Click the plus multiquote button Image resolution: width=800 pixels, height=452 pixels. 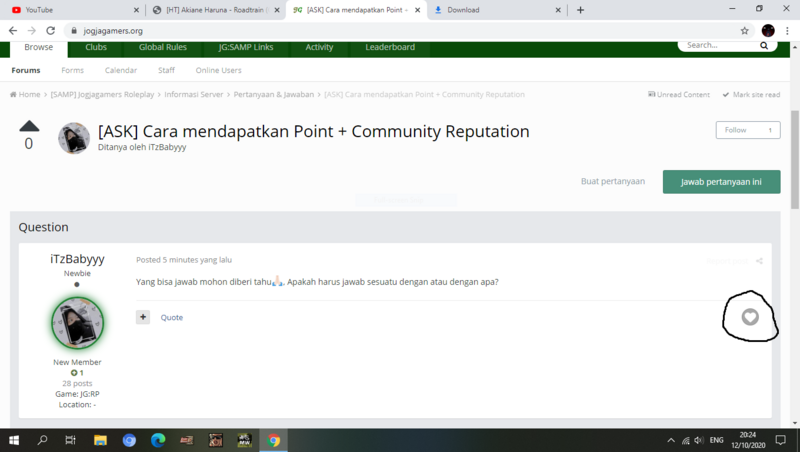click(x=143, y=317)
